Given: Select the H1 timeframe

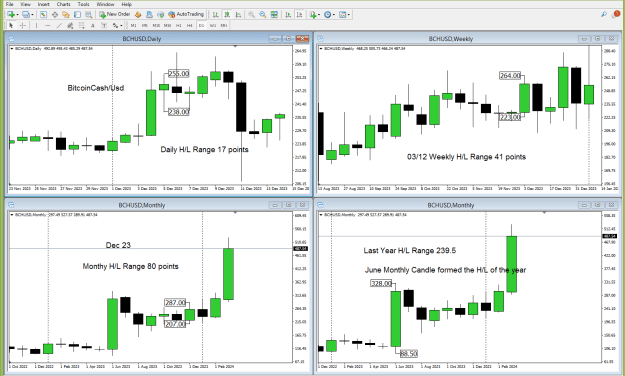Looking at the screenshot, I should click(x=179, y=25).
